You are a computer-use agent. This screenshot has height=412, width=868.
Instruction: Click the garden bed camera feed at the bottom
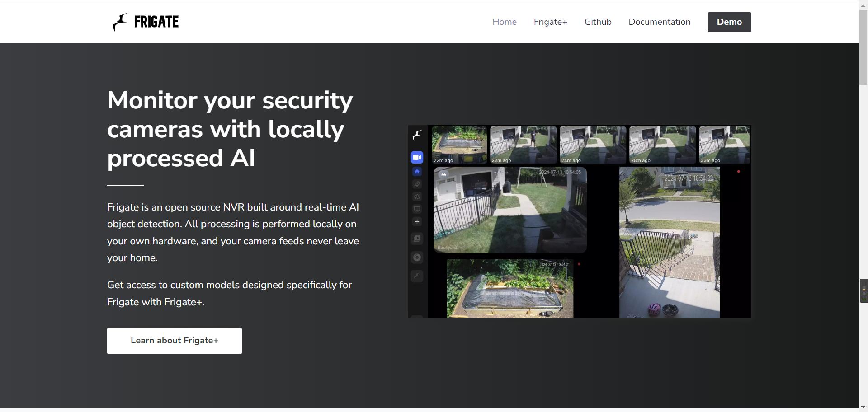510,289
